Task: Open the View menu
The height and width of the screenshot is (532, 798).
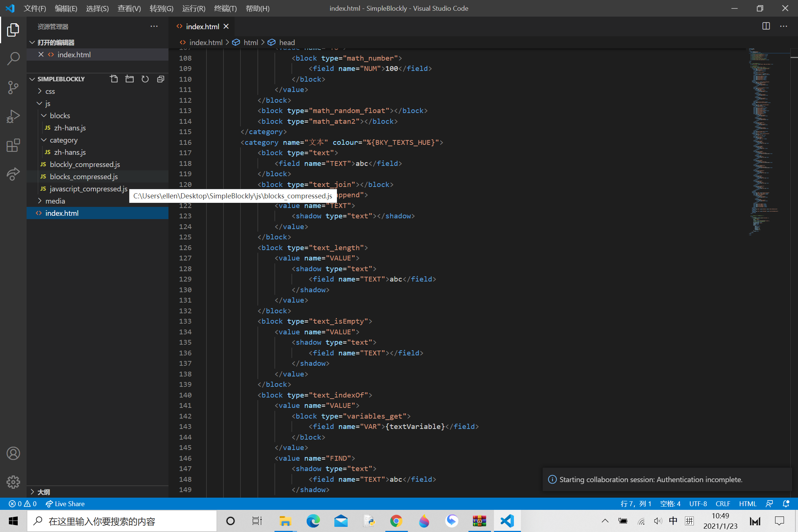Action: [129, 8]
